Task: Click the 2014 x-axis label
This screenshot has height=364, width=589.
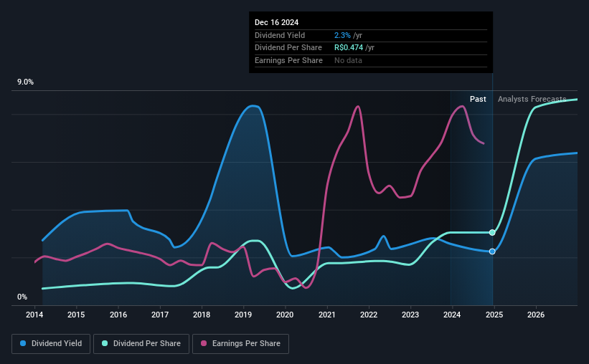Action: click(x=34, y=315)
